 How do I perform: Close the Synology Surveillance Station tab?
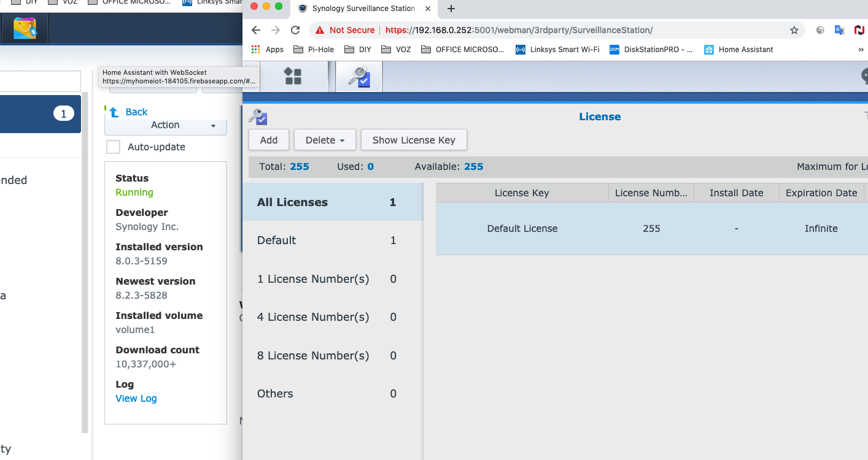tap(427, 9)
